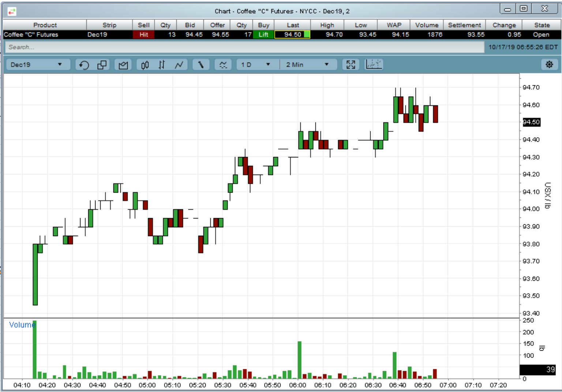Click the tallest green volume bar at 04:15
The width and height of the screenshot is (562, 392).
pos(35,350)
